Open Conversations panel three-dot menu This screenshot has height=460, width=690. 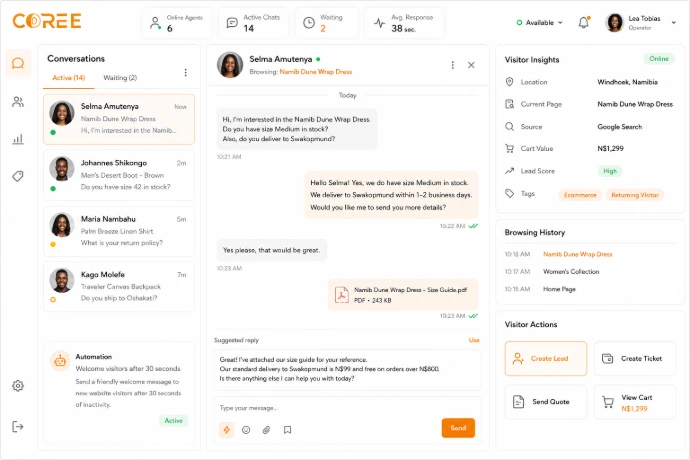(186, 73)
